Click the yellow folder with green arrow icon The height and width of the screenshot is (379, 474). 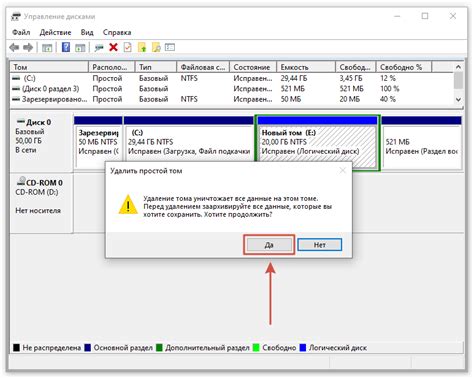pyautogui.click(x=142, y=47)
